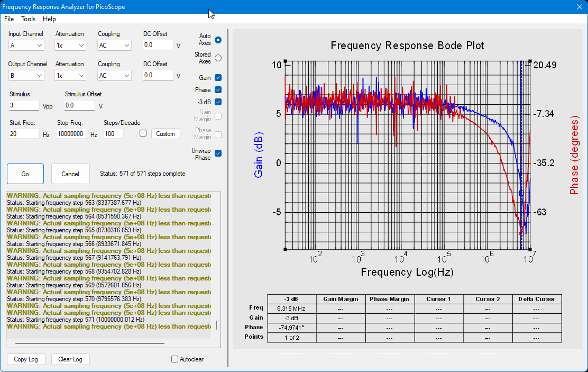588x372 pixels.
Task: Click the -3 dB marker on plot
Action: (521, 193)
